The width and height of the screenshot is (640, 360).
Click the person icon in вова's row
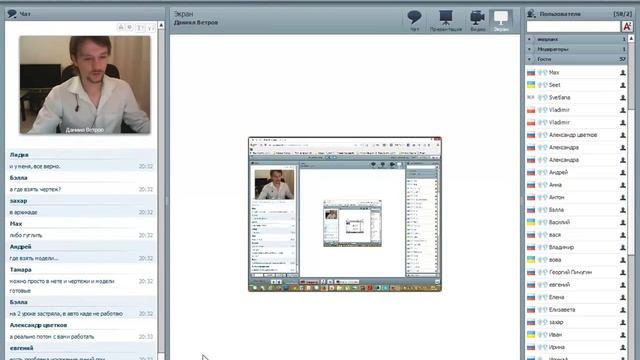(x=622, y=260)
